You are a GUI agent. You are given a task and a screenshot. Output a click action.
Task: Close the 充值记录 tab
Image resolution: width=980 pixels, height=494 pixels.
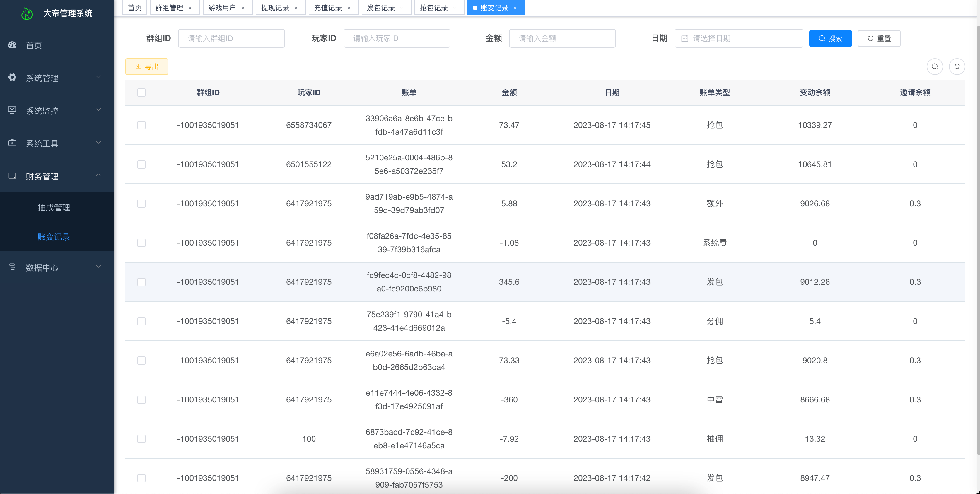pos(349,8)
